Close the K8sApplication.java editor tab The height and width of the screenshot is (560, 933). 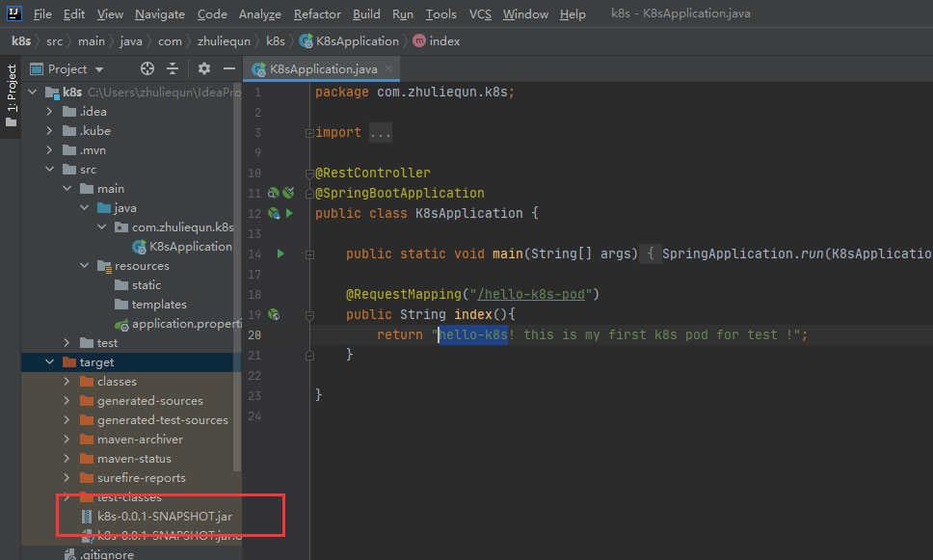point(386,69)
